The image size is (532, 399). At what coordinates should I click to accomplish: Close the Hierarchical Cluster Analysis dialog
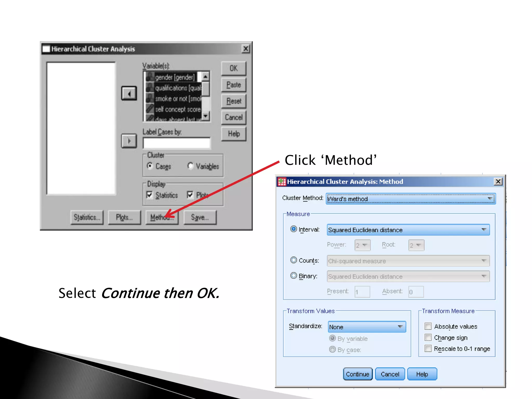245,49
